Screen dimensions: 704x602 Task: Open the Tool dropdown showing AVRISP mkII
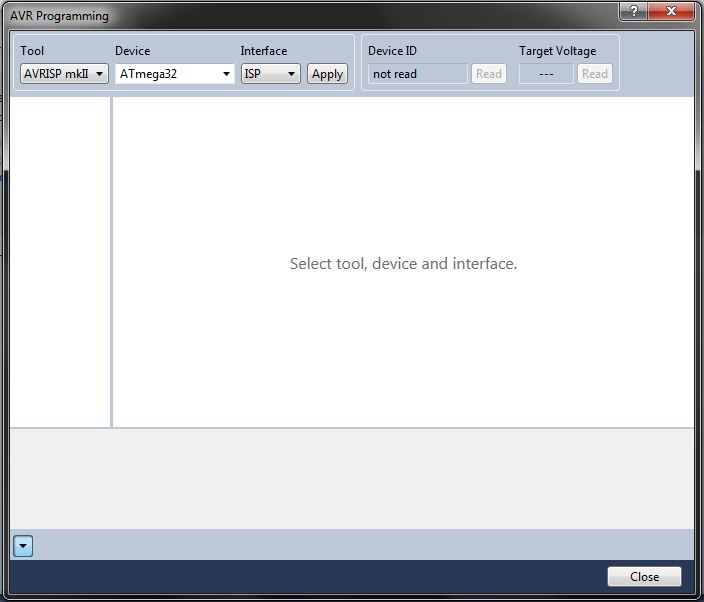click(64, 74)
